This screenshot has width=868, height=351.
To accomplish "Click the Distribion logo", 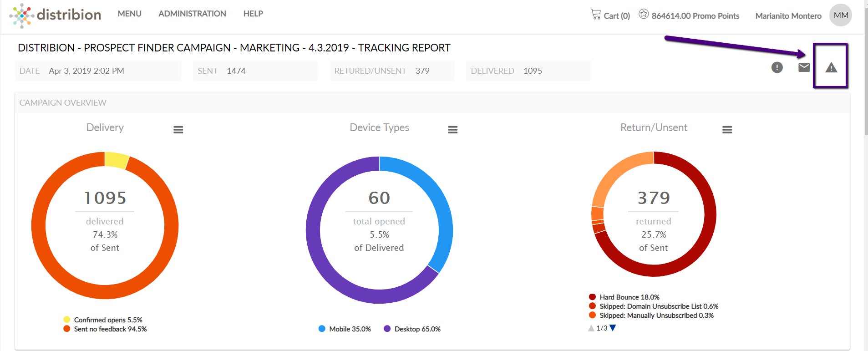I will click(x=55, y=15).
